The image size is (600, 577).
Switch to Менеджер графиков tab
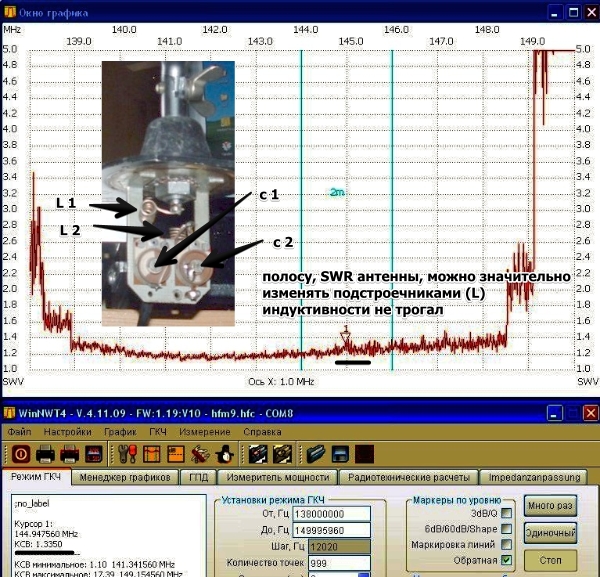(x=125, y=478)
